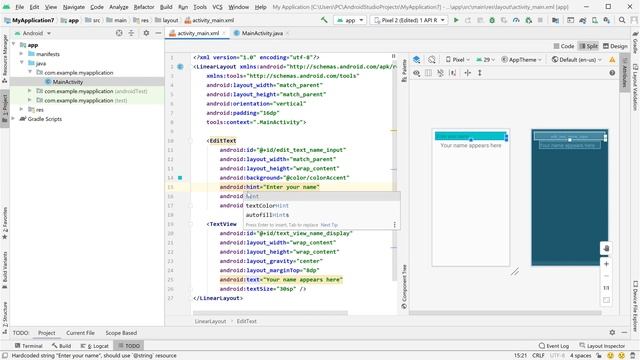This screenshot has width=640, height=360.
Task: Click orientation for preview icon
Action: (x=432, y=60)
